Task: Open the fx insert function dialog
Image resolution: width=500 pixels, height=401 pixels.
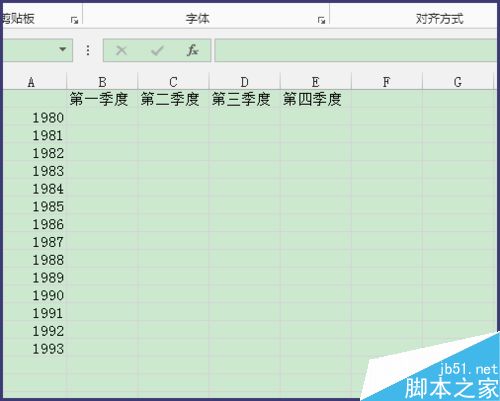Action: pos(192,50)
